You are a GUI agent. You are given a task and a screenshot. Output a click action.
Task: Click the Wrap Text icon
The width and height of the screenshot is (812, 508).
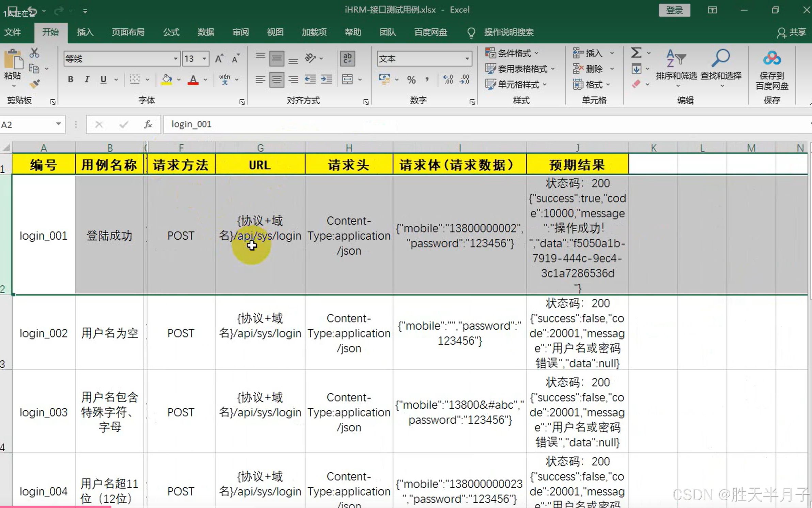coord(347,59)
